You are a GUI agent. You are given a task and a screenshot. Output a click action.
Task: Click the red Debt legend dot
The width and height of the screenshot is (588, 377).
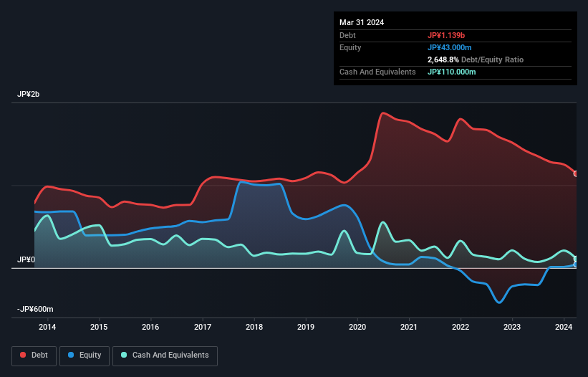point(23,355)
